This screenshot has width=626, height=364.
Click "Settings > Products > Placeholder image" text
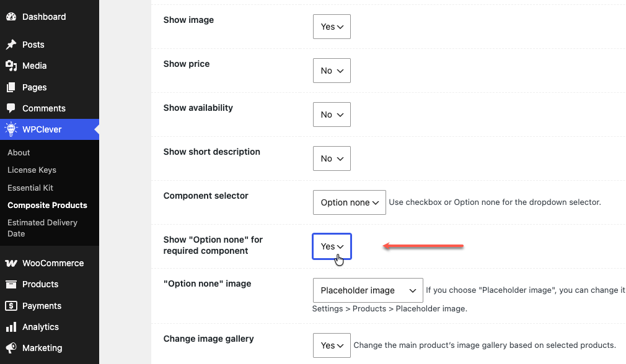tap(389, 309)
